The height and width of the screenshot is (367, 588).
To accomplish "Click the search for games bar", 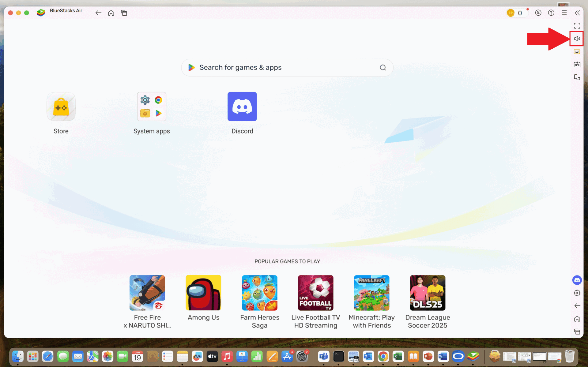I will tap(287, 67).
